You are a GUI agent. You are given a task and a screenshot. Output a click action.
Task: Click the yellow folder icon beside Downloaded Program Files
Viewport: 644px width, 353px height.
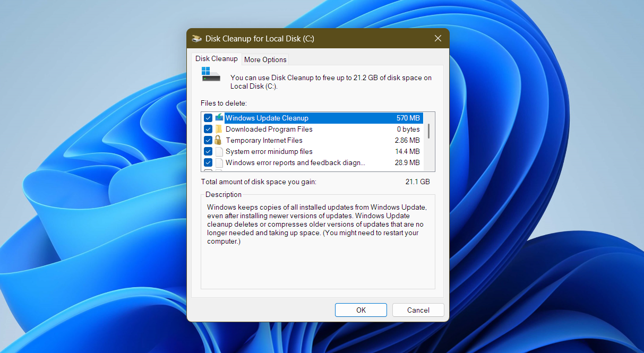[x=219, y=128]
